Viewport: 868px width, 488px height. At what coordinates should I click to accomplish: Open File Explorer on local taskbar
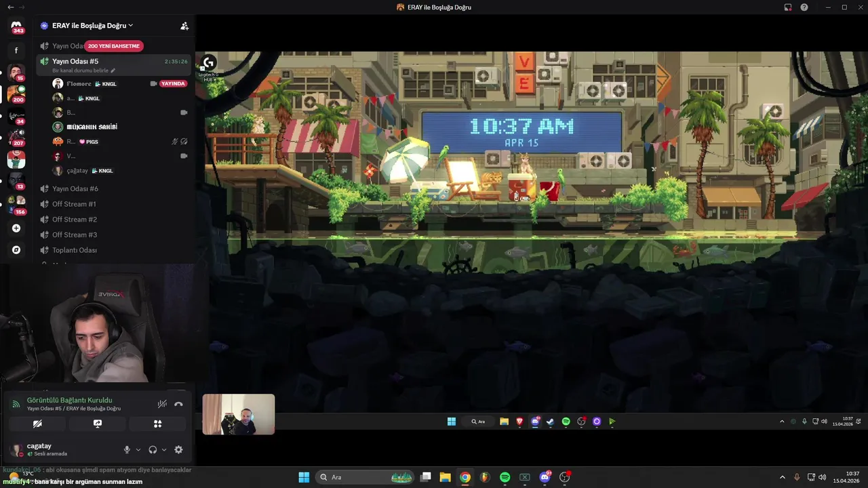pos(445,477)
